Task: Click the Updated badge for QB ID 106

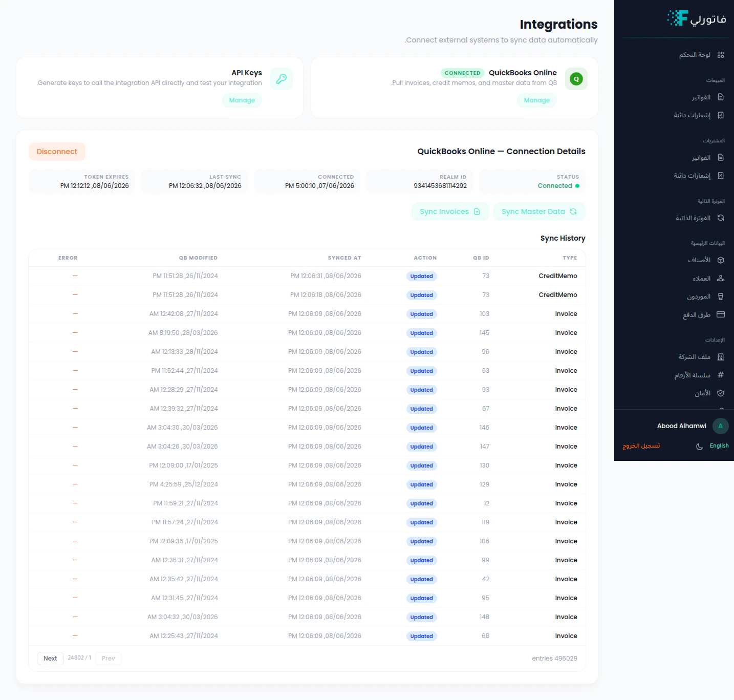Action: pos(422,541)
